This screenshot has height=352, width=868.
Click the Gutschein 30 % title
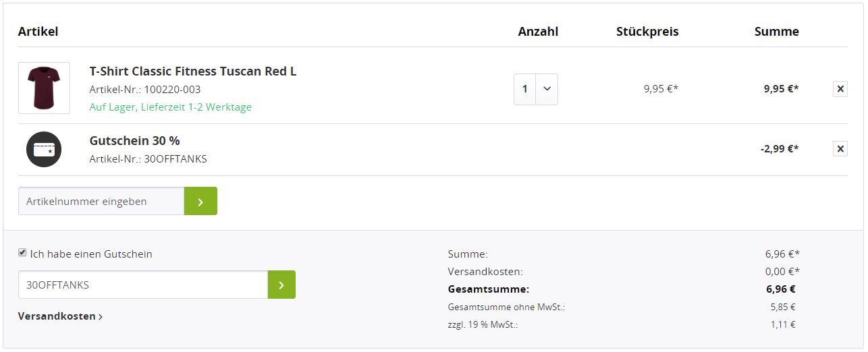[134, 141]
